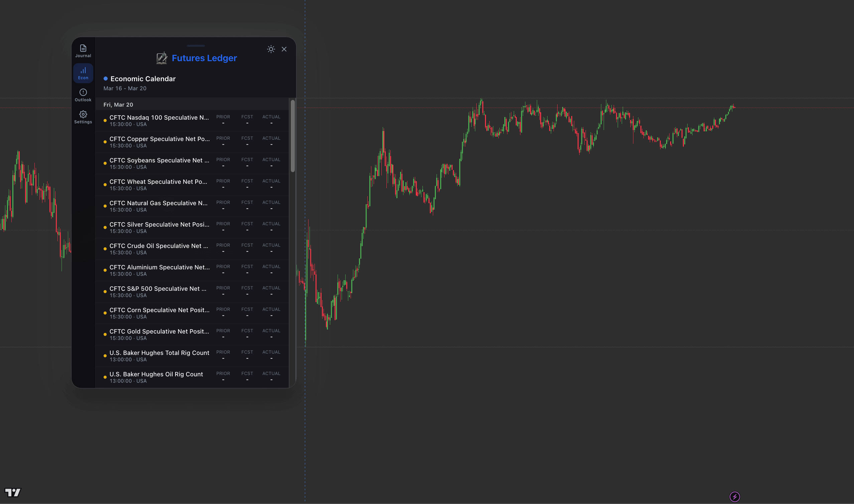Click the sun theme icon
The image size is (854, 504).
point(271,49)
